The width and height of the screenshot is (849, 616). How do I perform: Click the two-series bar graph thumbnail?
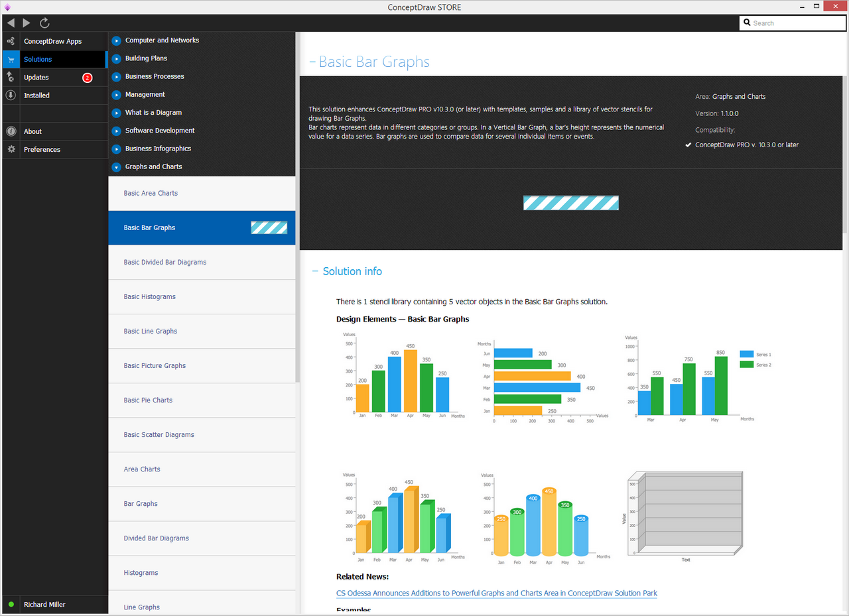click(x=698, y=378)
